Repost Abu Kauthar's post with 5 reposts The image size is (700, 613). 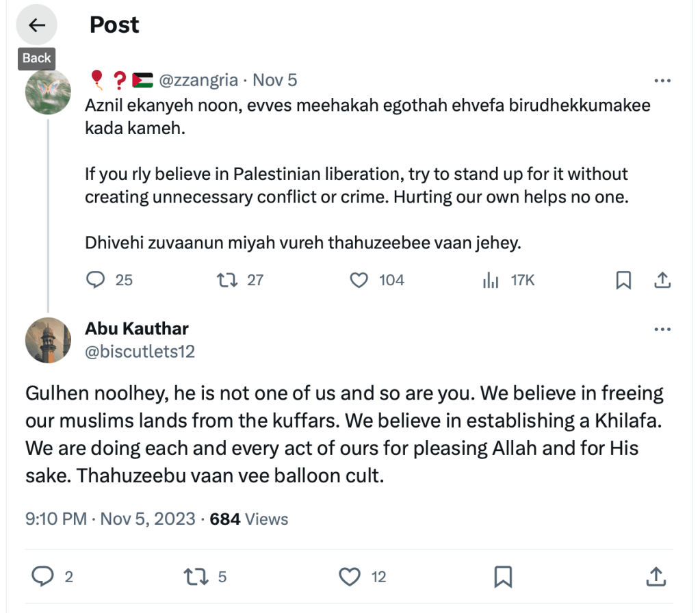click(196, 577)
